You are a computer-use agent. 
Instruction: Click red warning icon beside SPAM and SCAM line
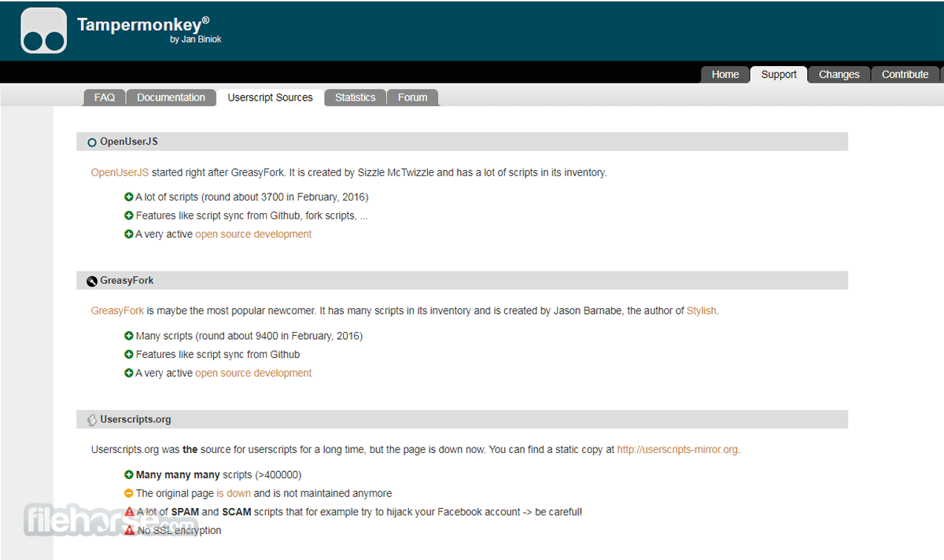point(130,512)
